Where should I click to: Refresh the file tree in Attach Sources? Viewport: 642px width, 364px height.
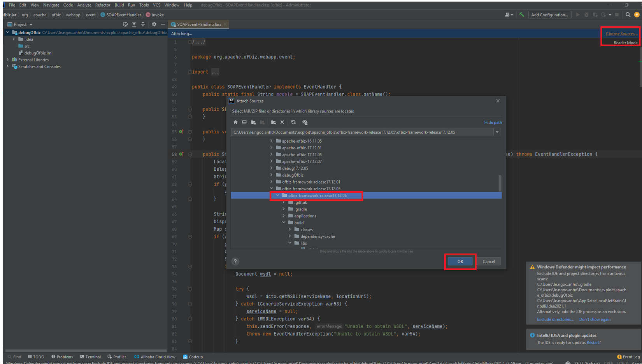(293, 122)
